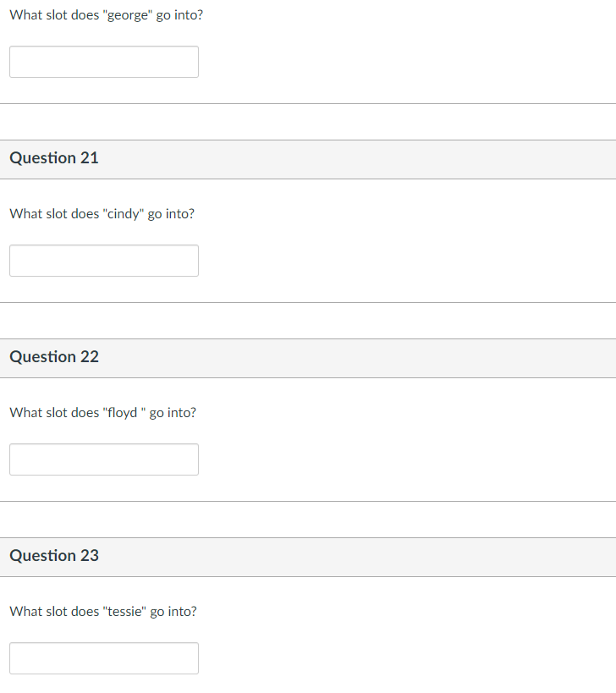
Task: Click the text What slot does "floyd" go into?
Action: coord(103,413)
